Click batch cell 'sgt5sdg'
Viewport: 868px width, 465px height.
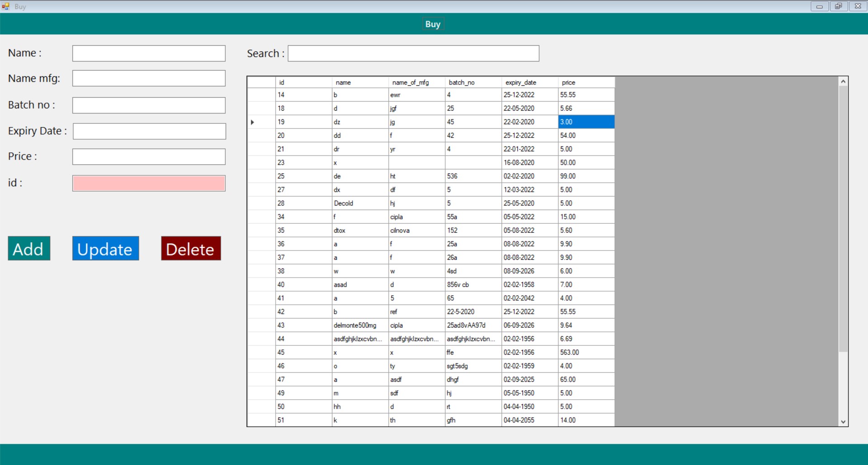tap(473, 366)
